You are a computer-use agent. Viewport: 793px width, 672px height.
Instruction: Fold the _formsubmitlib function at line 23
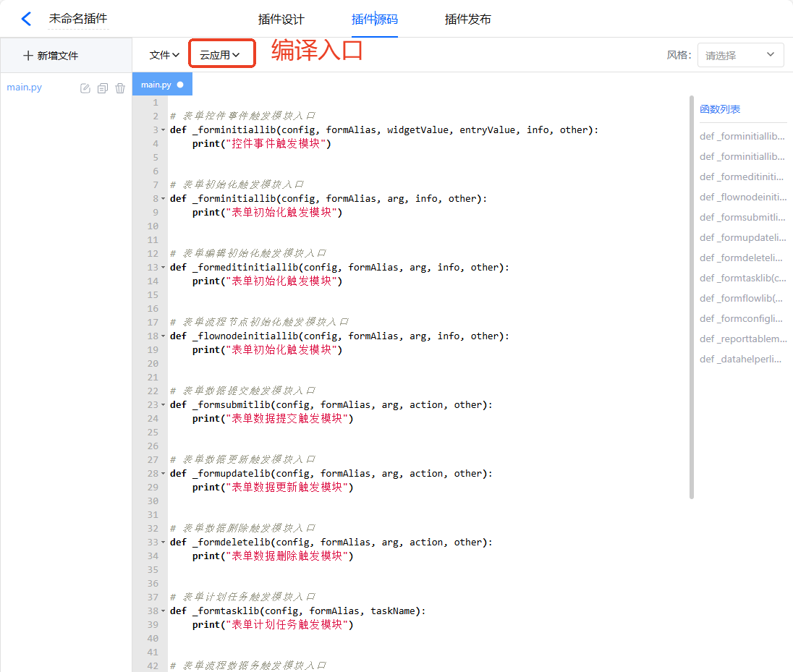coord(164,405)
